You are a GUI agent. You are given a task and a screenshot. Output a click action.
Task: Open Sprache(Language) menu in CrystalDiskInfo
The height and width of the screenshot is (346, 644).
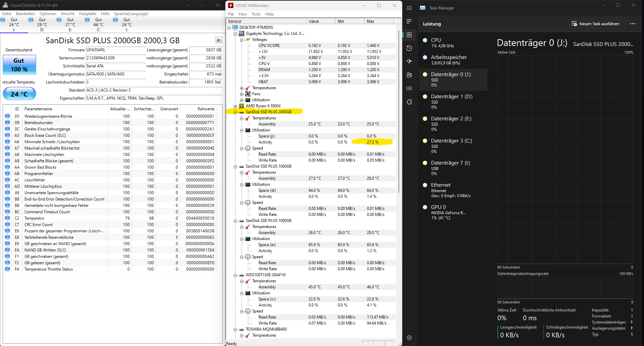click(131, 14)
